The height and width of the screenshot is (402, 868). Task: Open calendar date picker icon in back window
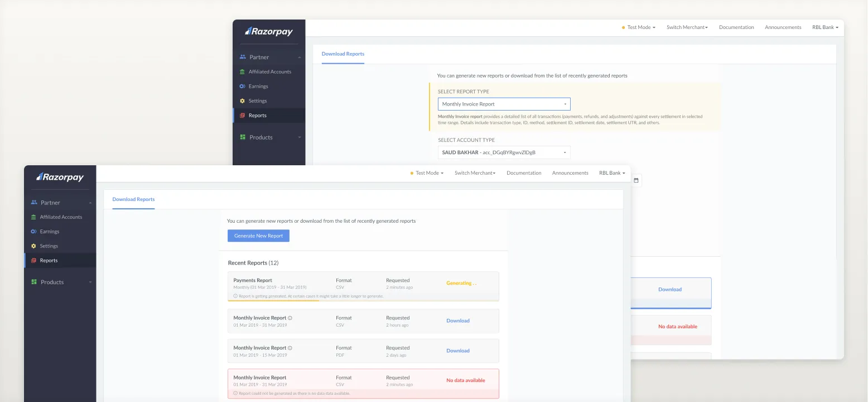(x=636, y=180)
